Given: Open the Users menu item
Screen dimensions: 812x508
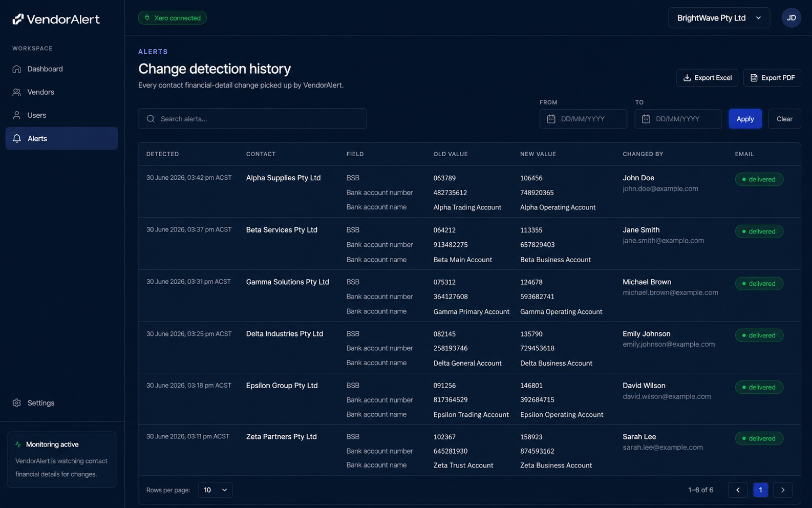Looking at the screenshot, I should point(61,115).
